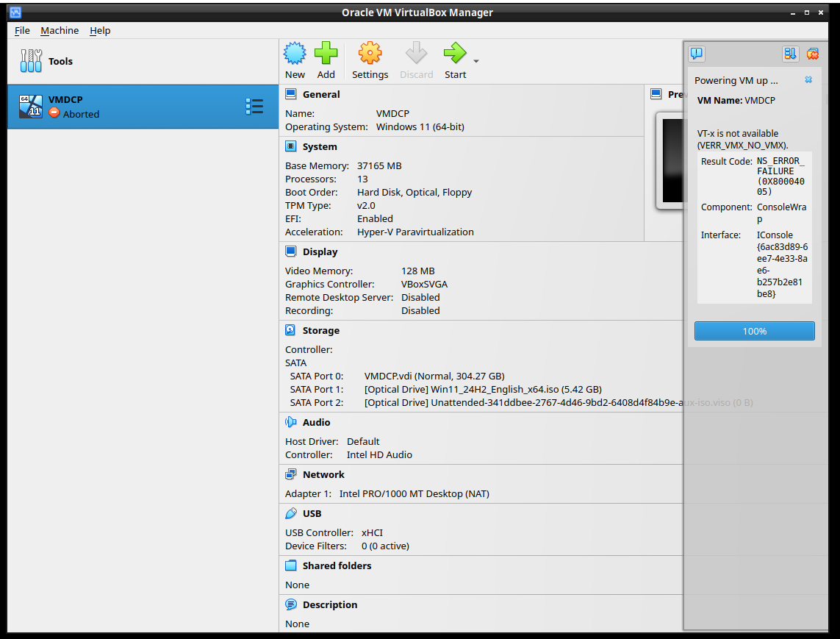Open the VMDCP machine list menu icon
The image size is (840, 639).
254,107
